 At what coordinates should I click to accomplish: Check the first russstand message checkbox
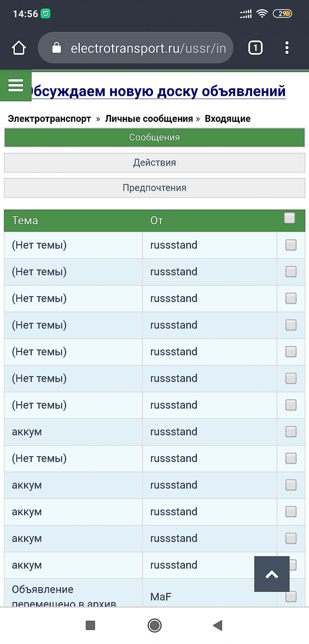point(291,245)
